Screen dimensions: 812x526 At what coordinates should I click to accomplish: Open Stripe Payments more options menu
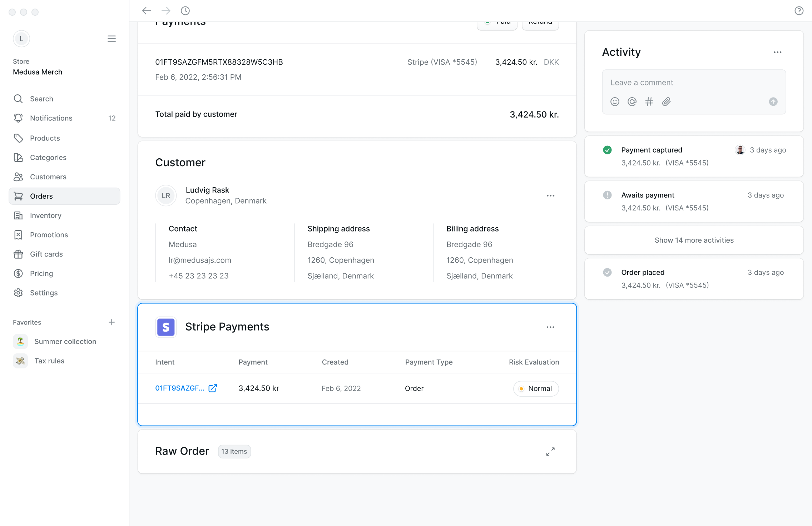tap(550, 327)
